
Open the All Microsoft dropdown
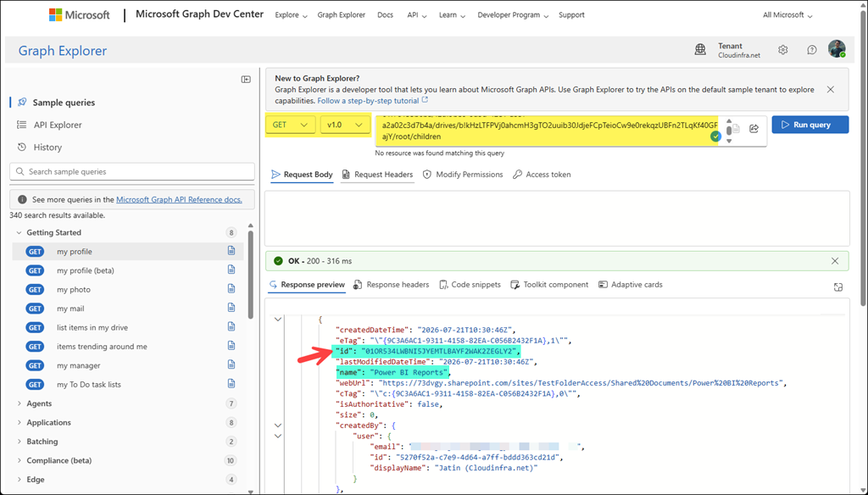point(787,15)
